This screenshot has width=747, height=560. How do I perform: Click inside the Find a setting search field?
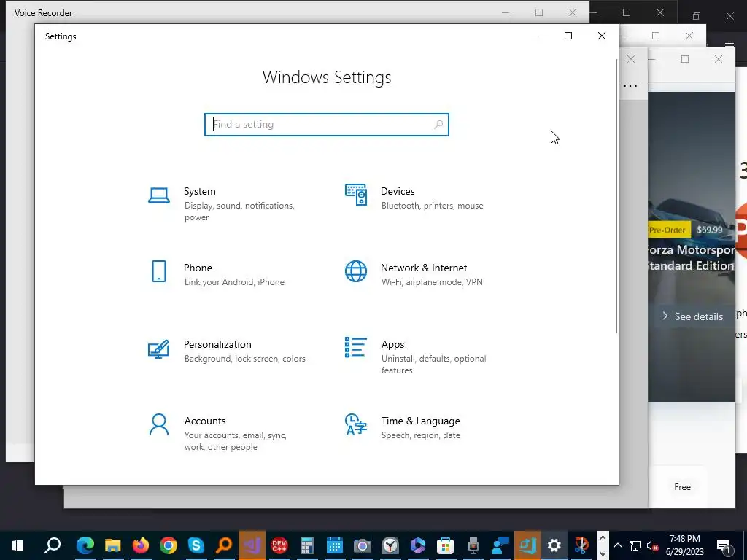click(327, 124)
